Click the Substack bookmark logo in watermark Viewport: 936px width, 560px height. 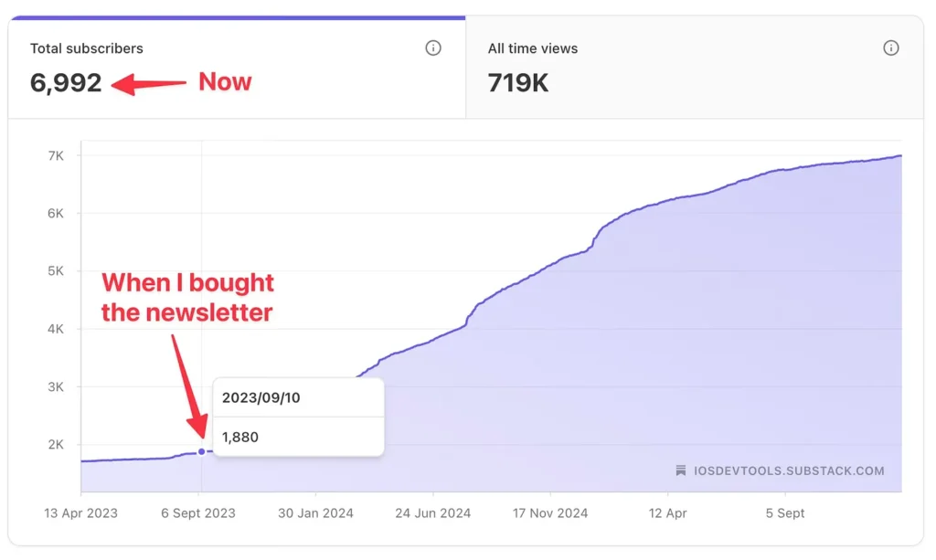click(680, 470)
